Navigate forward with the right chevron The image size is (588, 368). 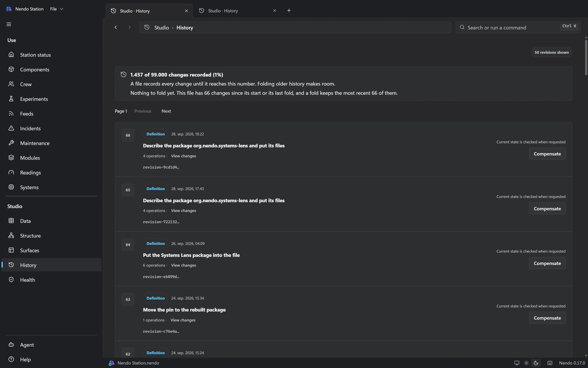click(x=130, y=27)
